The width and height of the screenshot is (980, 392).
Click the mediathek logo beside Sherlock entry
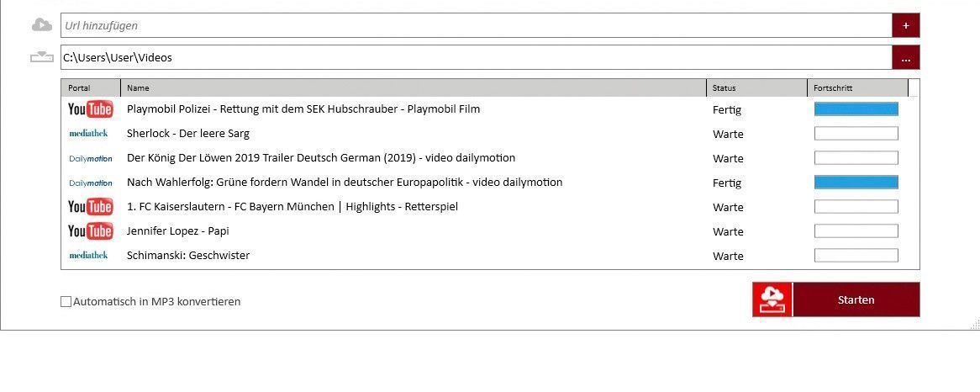coord(88,134)
